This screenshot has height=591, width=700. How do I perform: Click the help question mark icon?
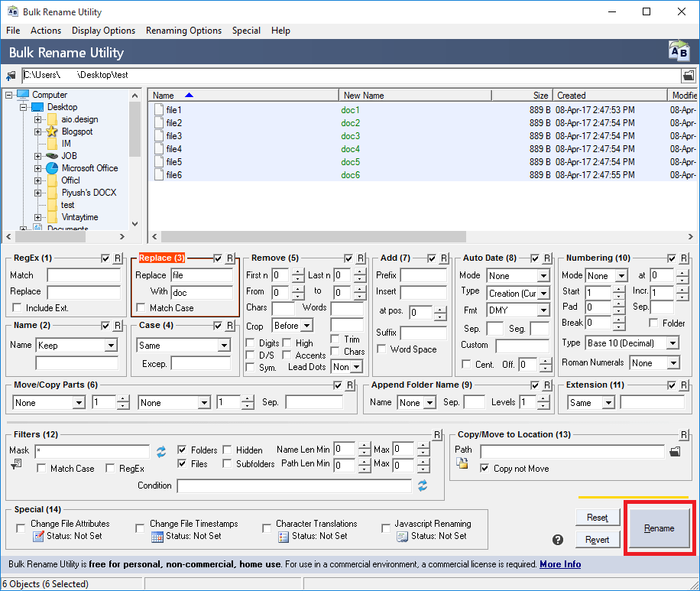(x=558, y=540)
